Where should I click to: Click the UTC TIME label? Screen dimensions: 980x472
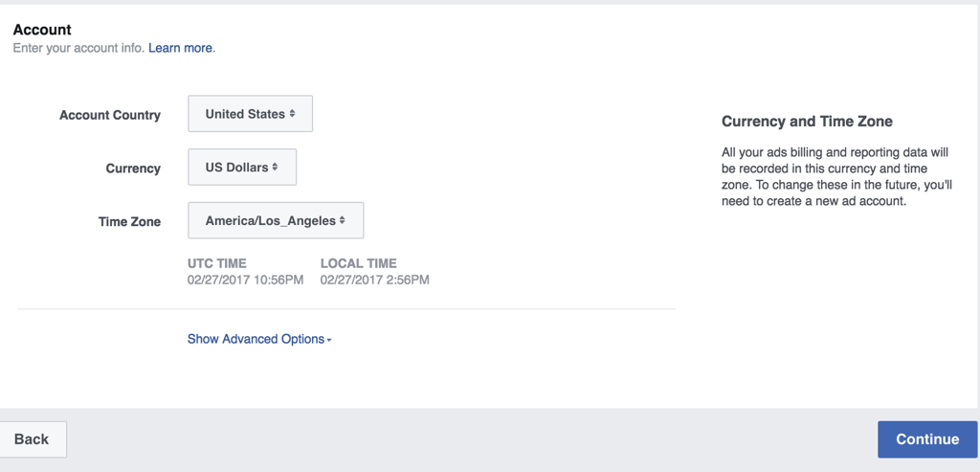(217, 263)
